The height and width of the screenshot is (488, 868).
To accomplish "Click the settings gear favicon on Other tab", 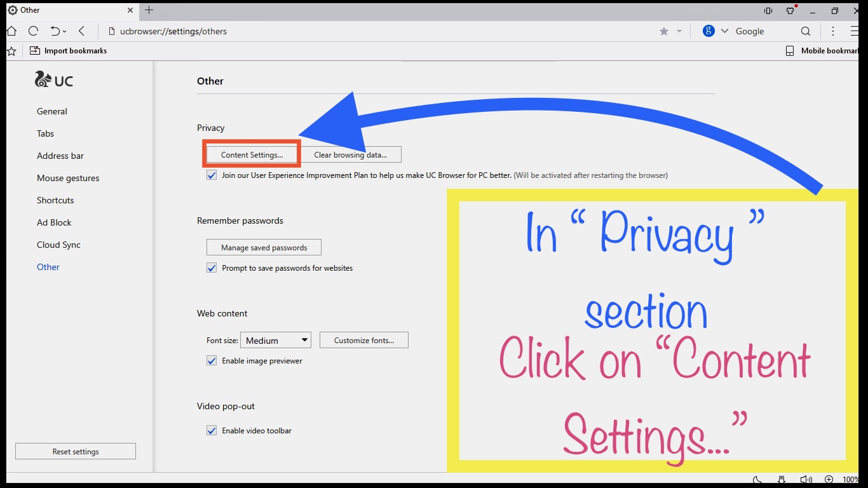I will pyautogui.click(x=12, y=10).
